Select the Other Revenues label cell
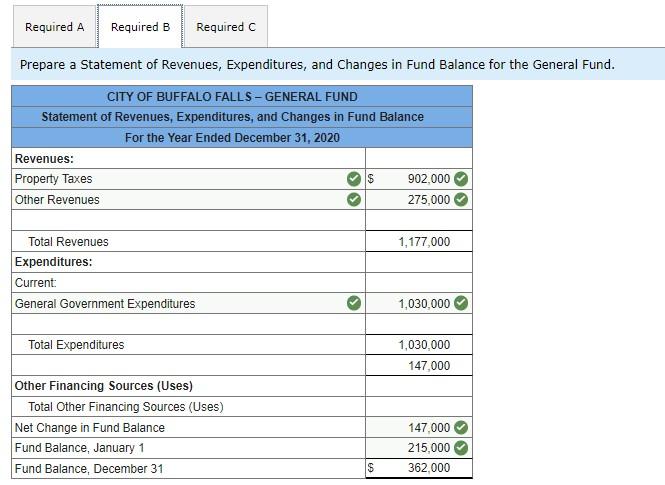The width and height of the screenshot is (665, 485). [x=188, y=199]
